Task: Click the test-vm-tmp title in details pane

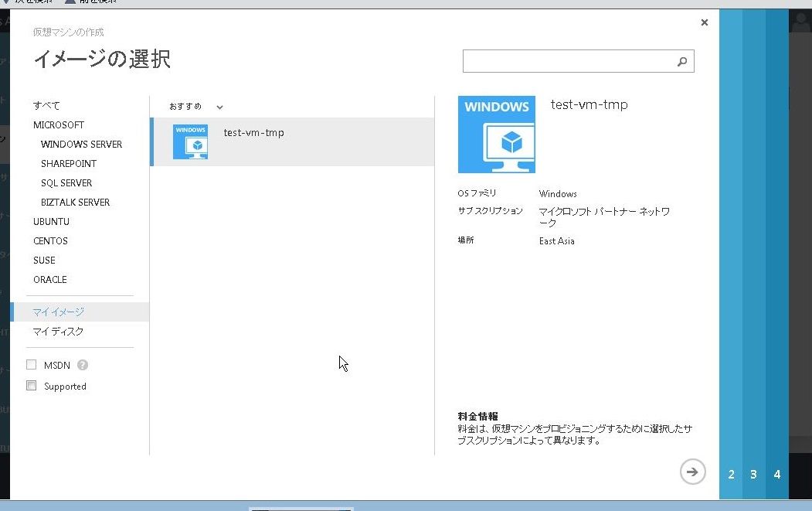Action: click(x=589, y=104)
